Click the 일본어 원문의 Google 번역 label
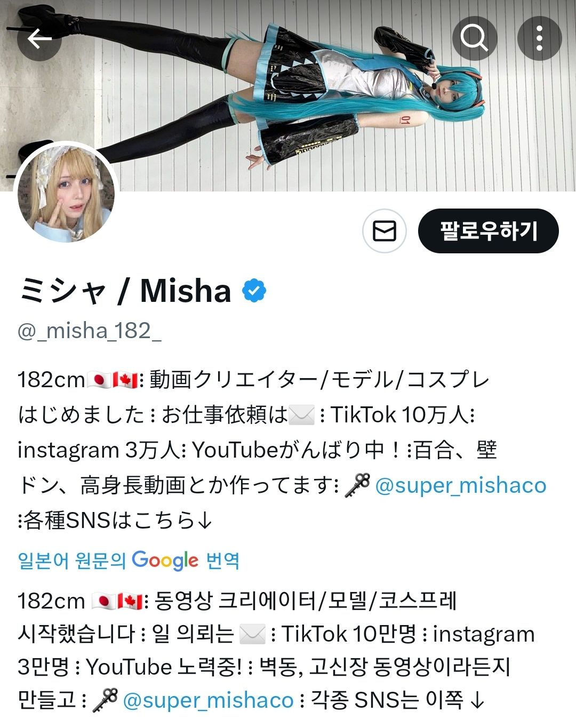Image resolution: width=576 pixels, height=728 pixels. pyautogui.click(x=129, y=561)
